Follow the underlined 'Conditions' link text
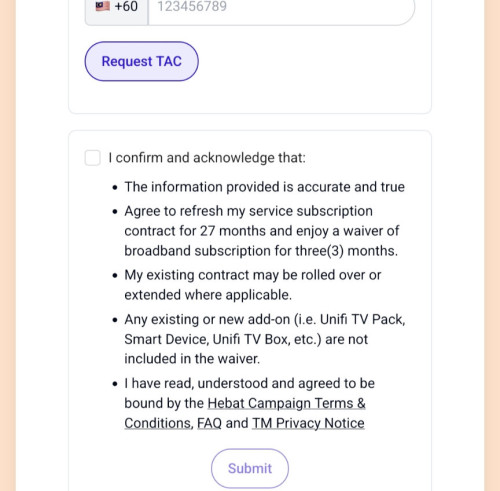This screenshot has width=500, height=491. 159,423
